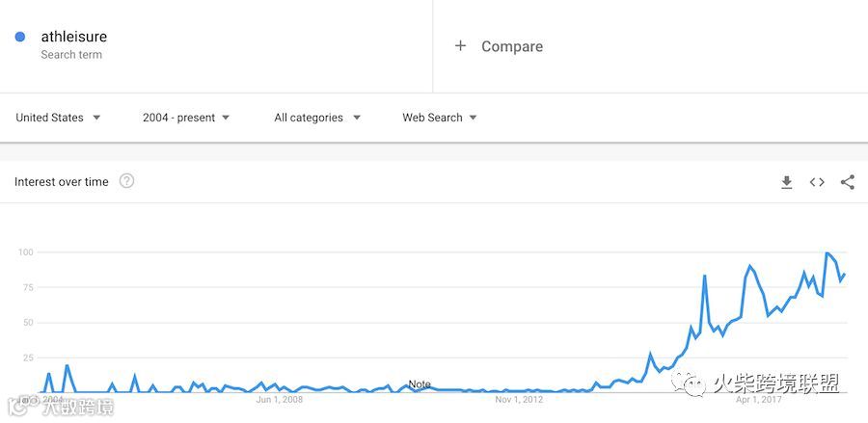868x423 pixels.
Task: Share the interest over time chart
Action: (848, 182)
